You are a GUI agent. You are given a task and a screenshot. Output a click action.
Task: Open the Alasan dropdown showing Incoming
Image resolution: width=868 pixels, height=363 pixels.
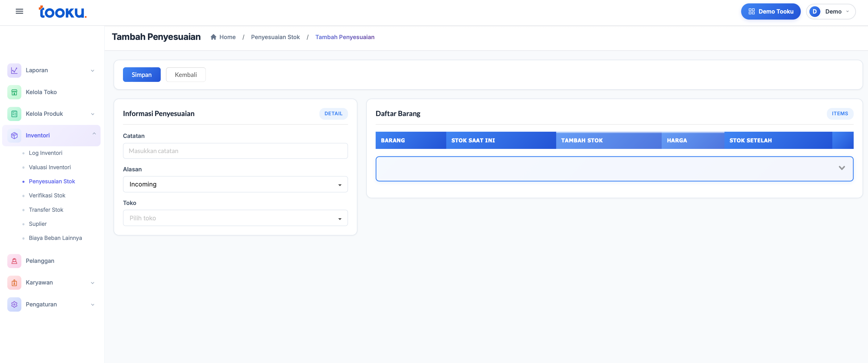tap(235, 185)
